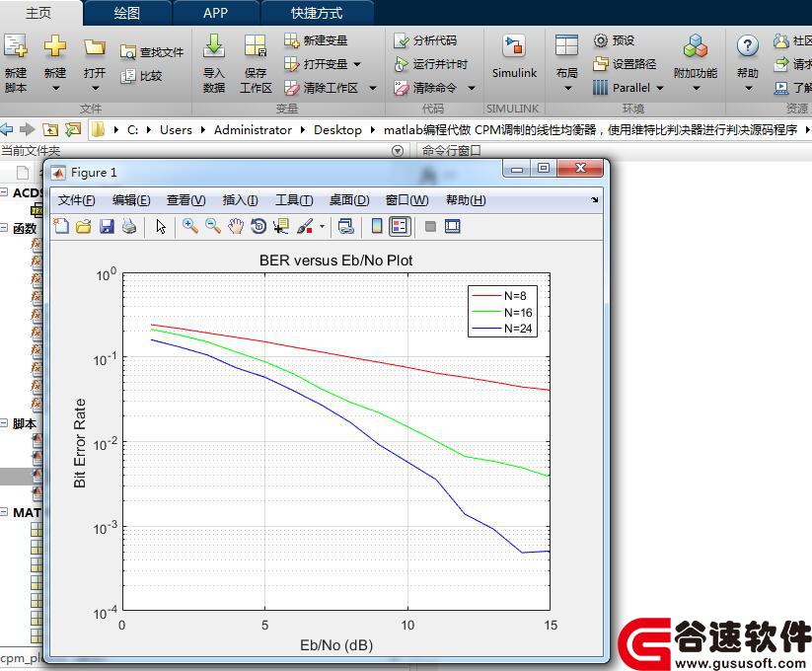This screenshot has width=812, height=671.
Task: Toggle Rotate 3D tool
Action: click(258, 226)
